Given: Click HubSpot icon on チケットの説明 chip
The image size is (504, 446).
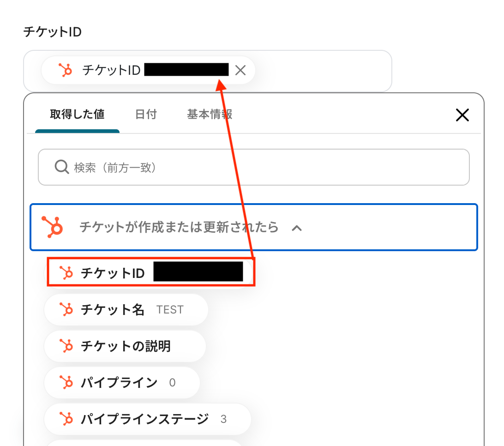Looking at the screenshot, I should tap(67, 346).
